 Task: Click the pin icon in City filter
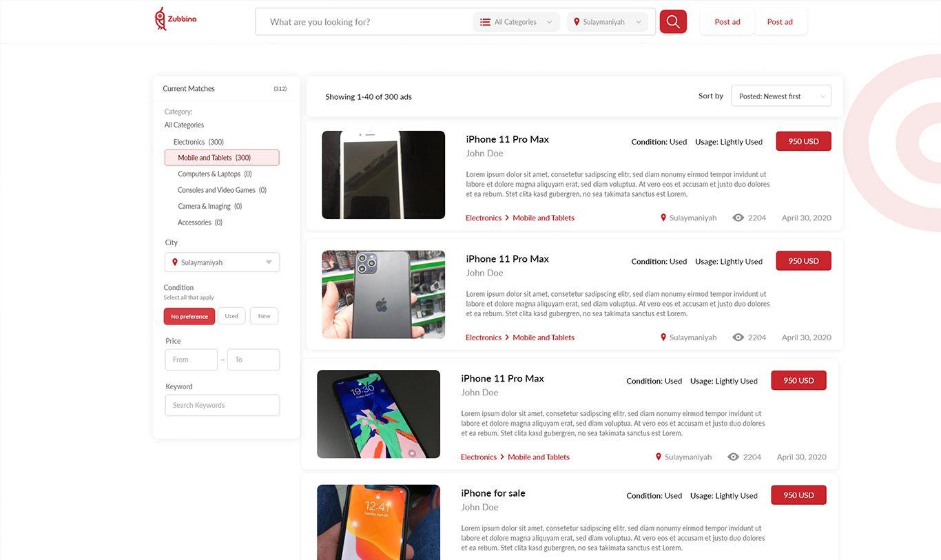[x=175, y=262]
